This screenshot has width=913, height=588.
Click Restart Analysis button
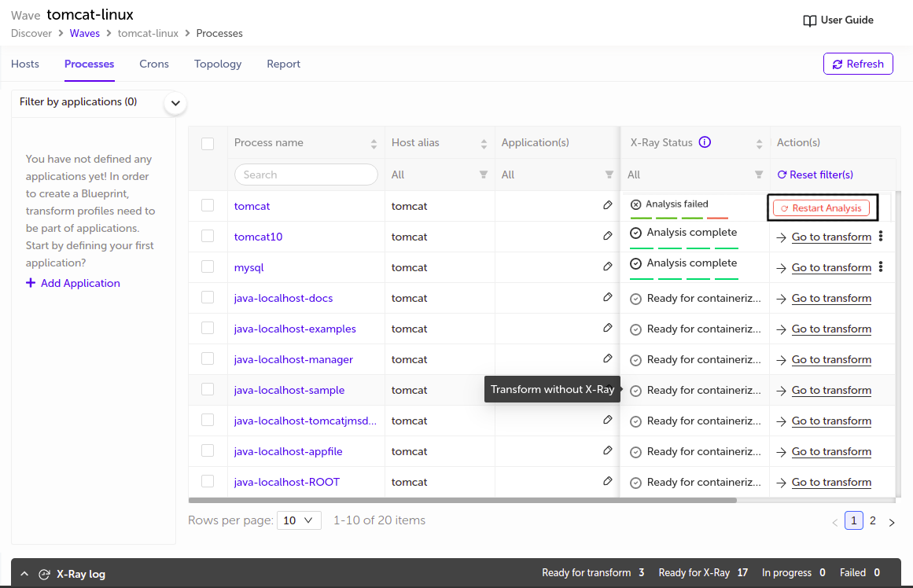pos(821,208)
